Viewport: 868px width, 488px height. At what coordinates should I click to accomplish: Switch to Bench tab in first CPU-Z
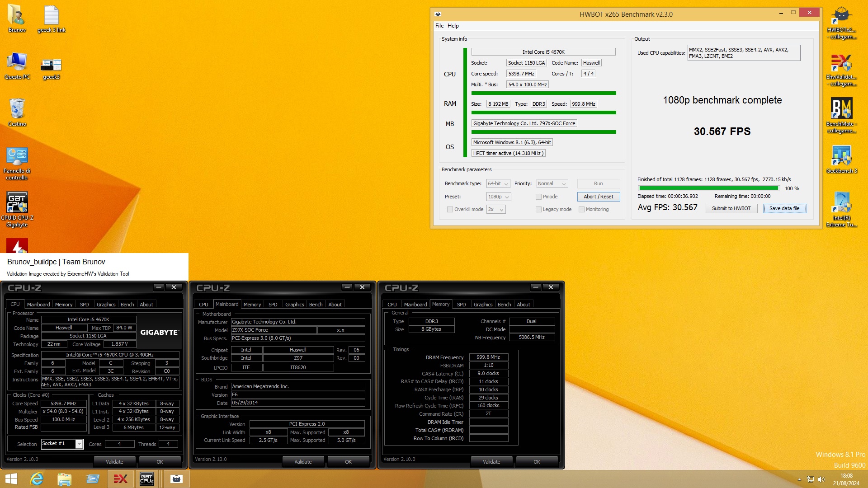click(127, 305)
